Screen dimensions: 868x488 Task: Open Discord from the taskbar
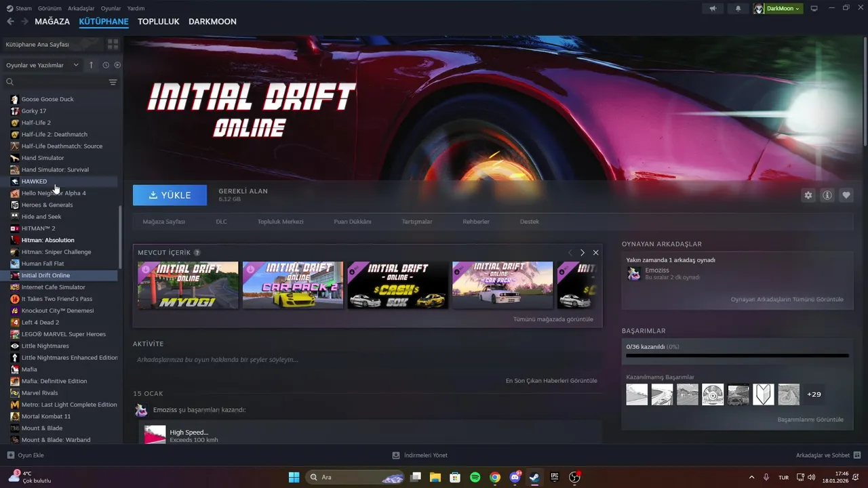point(515,477)
